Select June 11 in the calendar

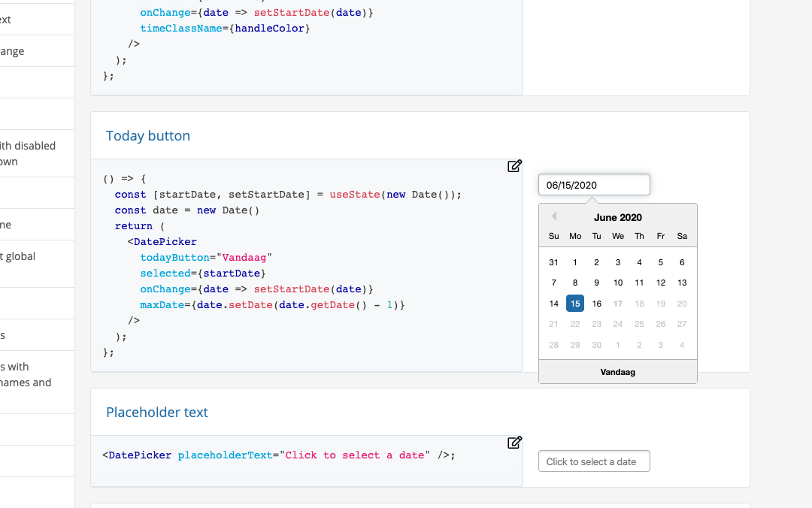coord(639,283)
